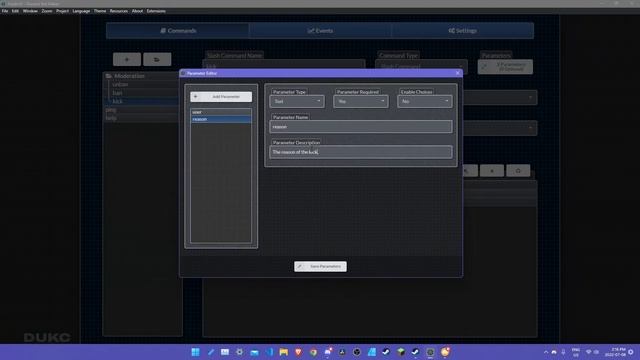Open the Parameter Required dropdown
This screenshot has height=360, width=640.
(361, 101)
